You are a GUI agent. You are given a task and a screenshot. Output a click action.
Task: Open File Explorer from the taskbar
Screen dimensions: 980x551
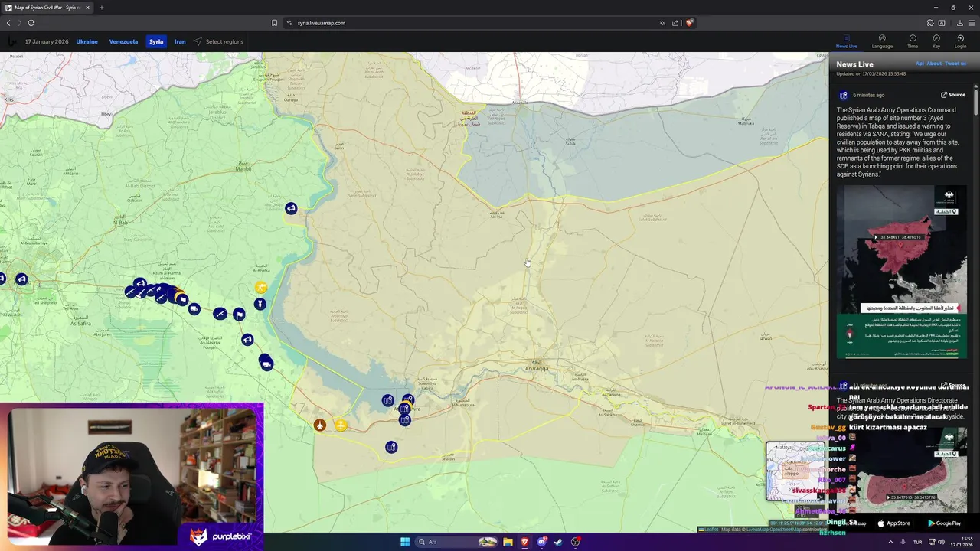coord(508,542)
